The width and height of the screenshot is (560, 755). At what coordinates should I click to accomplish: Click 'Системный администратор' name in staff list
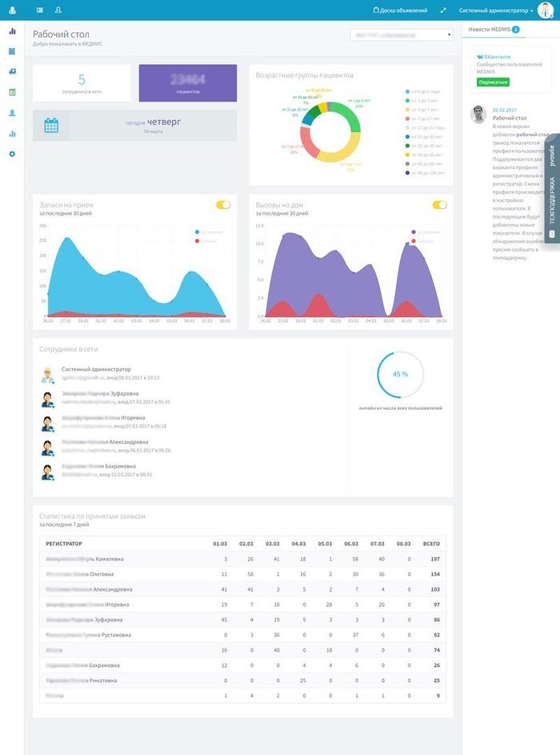coord(96,369)
